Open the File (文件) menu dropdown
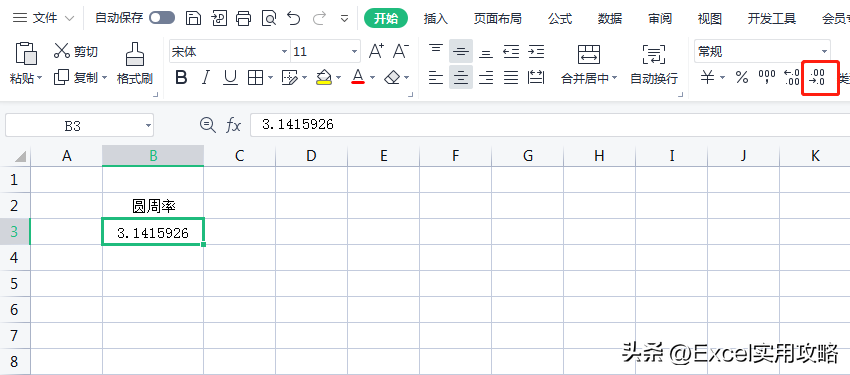Screen dimensions: 850x375 [x=43, y=18]
